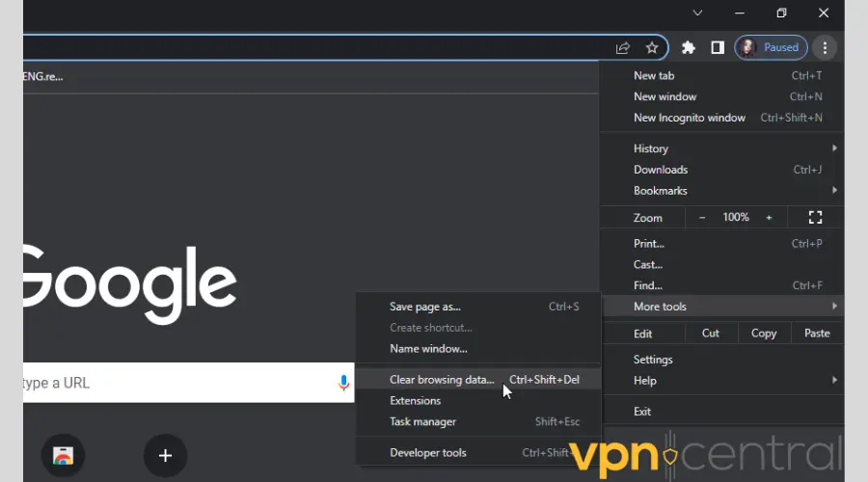Viewport: 868px width, 482px height.
Task: Open New Incognito window
Action: (x=721, y=118)
